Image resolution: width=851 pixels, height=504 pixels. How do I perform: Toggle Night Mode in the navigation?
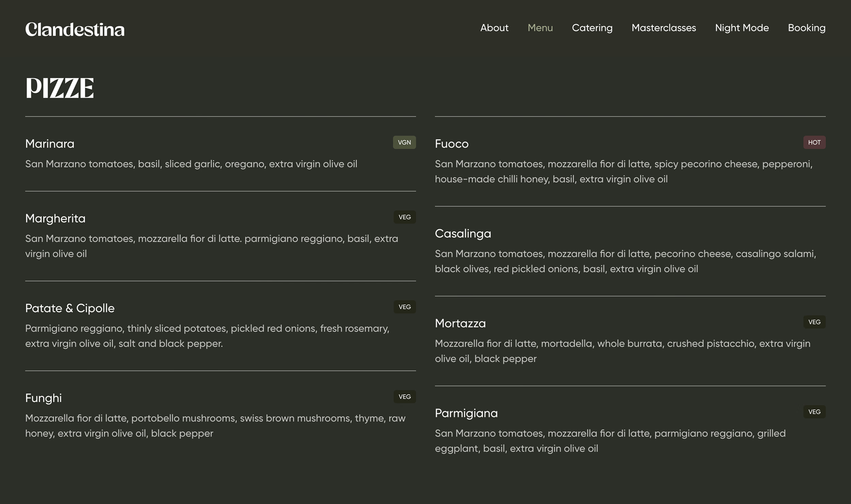(x=742, y=28)
